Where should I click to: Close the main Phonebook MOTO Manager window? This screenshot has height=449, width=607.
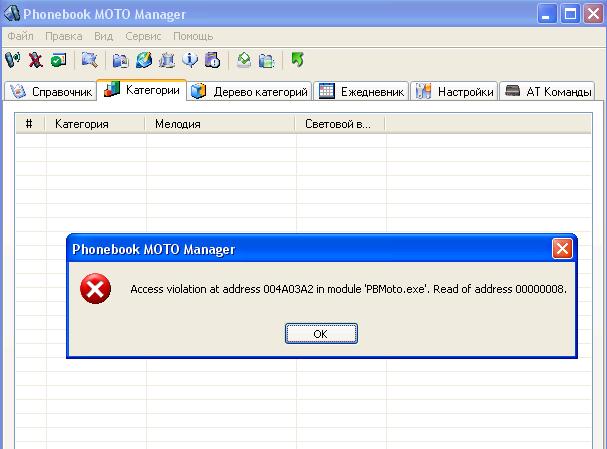click(x=593, y=14)
